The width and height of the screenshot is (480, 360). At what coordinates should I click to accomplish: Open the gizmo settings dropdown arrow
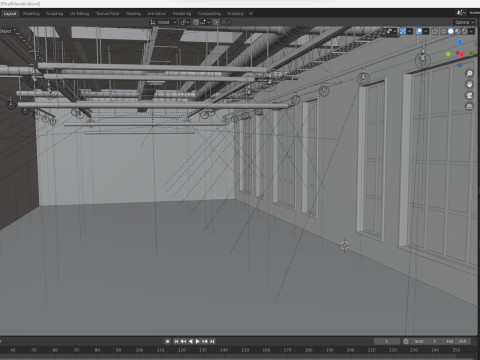pyautogui.click(x=410, y=31)
